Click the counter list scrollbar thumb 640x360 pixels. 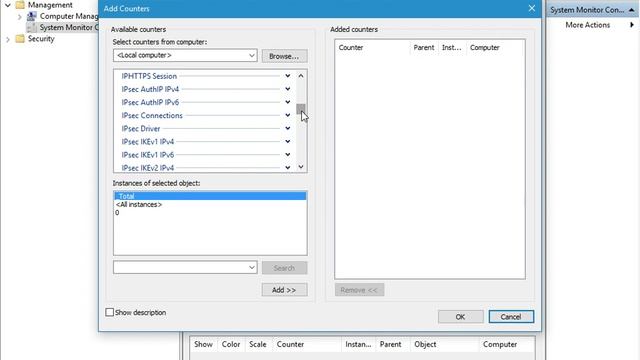(x=301, y=109)
